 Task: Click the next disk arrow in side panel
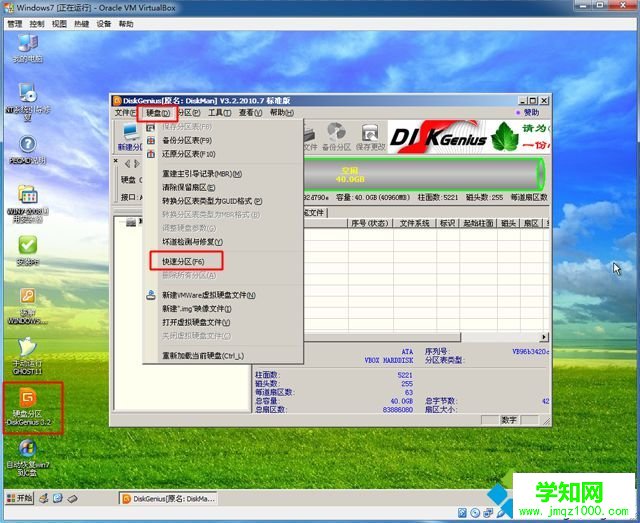pyautogui.click(x=137, y=164)
